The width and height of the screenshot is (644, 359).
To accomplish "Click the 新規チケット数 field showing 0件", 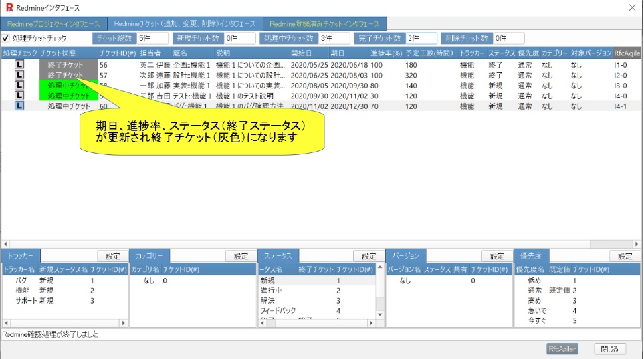I will point(240,38).
